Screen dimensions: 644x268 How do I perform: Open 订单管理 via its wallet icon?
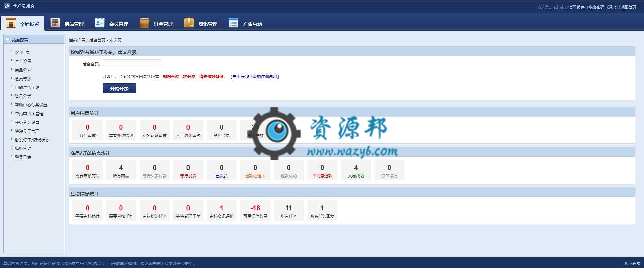click(x=144, y=23)
